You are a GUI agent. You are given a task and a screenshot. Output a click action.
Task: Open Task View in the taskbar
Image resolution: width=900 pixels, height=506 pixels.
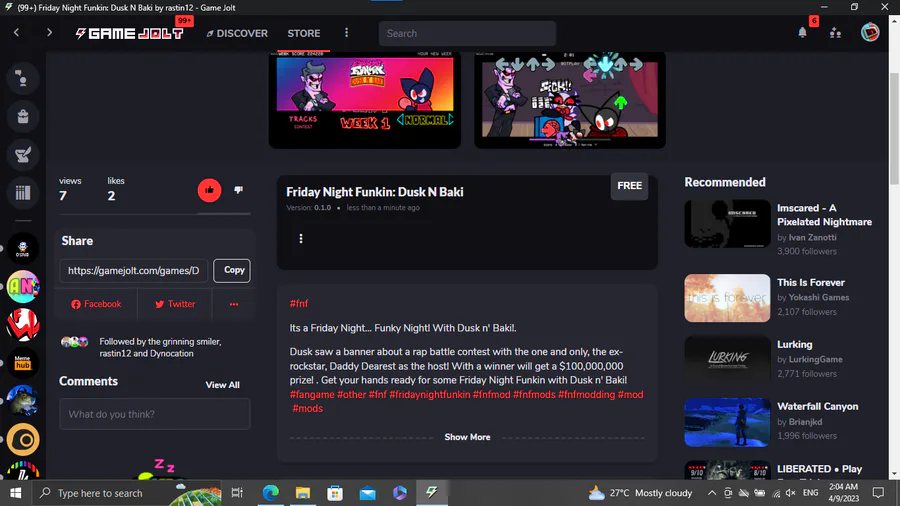(x=236, y=493)
